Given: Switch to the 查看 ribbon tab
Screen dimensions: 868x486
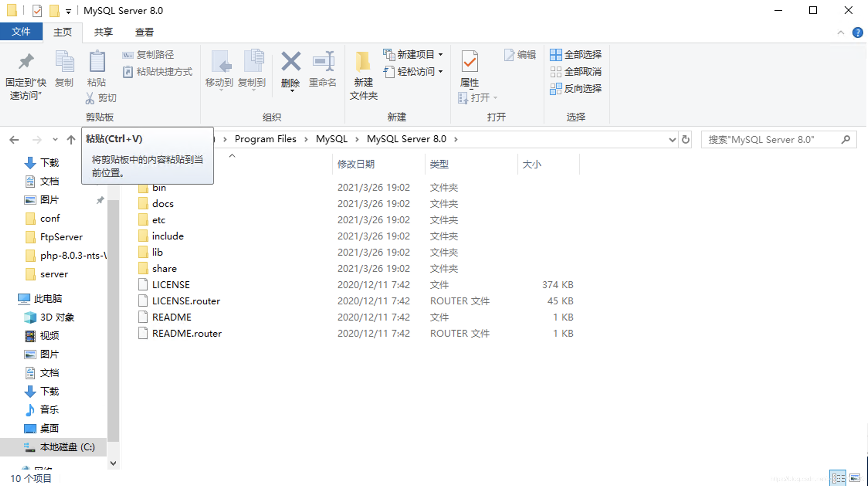Looking at the screenshot, I should coord(143,32).
